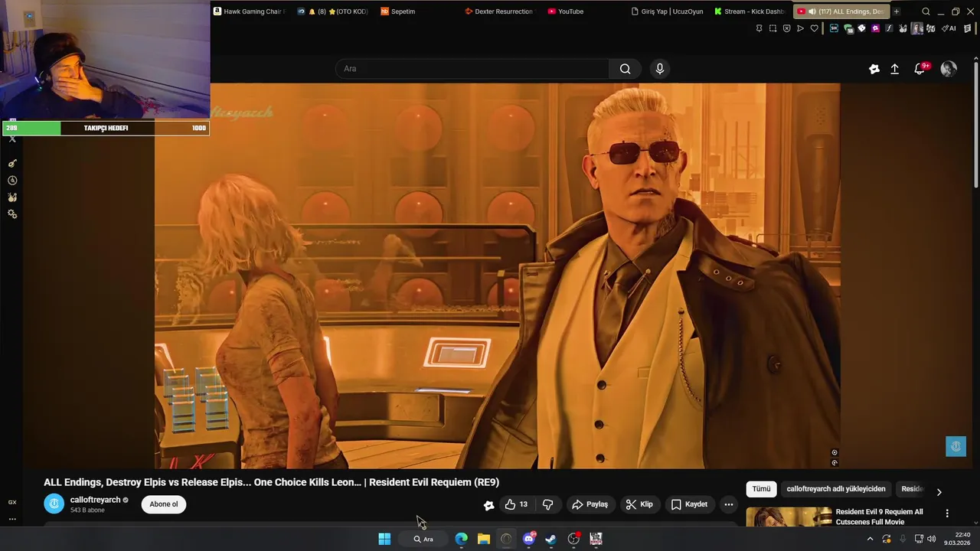The height and width of the screenshot is (551, 980).
Task: Open Steam from the taskbar
Action: click(x=550, y=539)
